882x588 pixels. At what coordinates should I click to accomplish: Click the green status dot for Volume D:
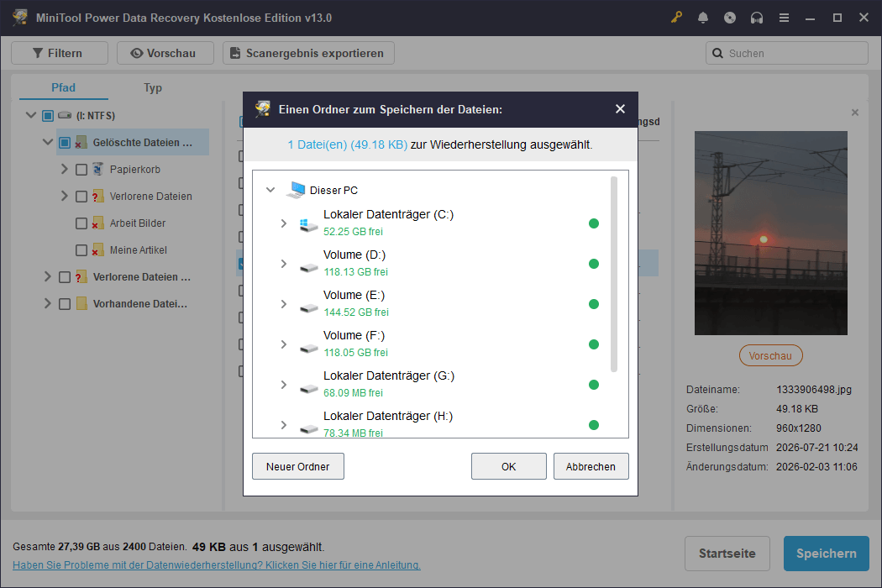click(x=593, y=264)
